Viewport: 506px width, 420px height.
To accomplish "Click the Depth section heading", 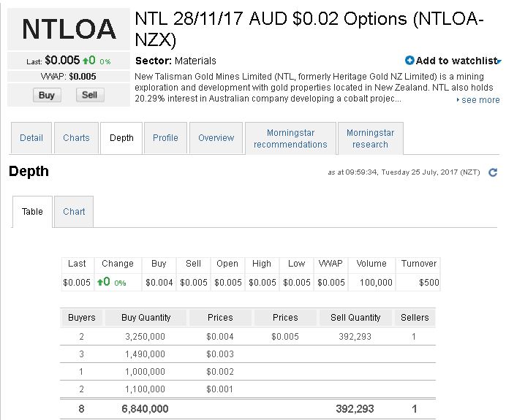I will click(29, 171).
